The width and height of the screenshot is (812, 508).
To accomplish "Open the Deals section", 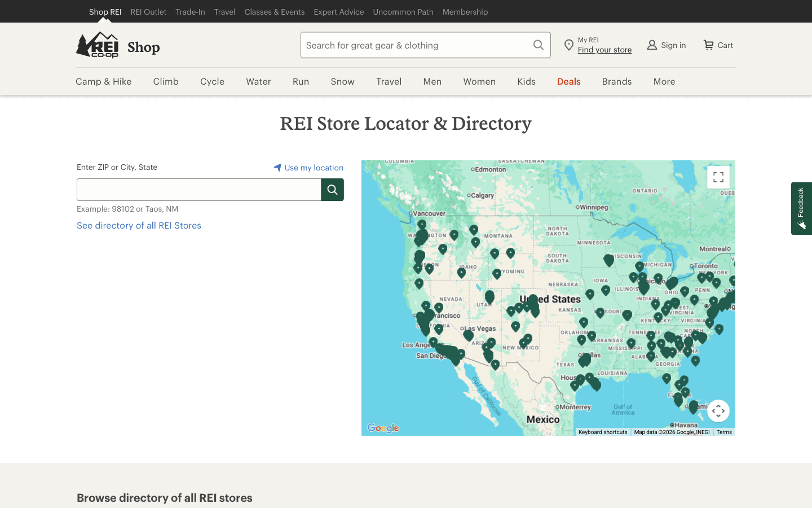I will point(568,81).
